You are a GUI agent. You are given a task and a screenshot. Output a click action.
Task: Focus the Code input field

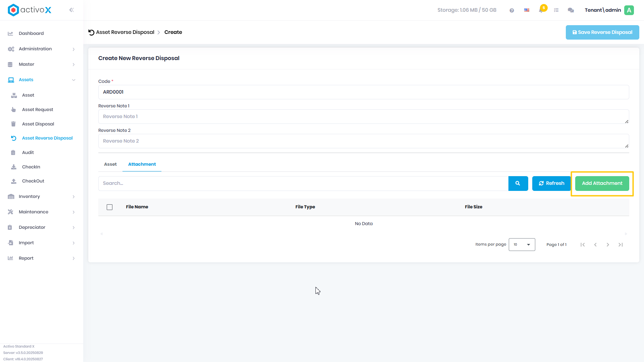363,92
